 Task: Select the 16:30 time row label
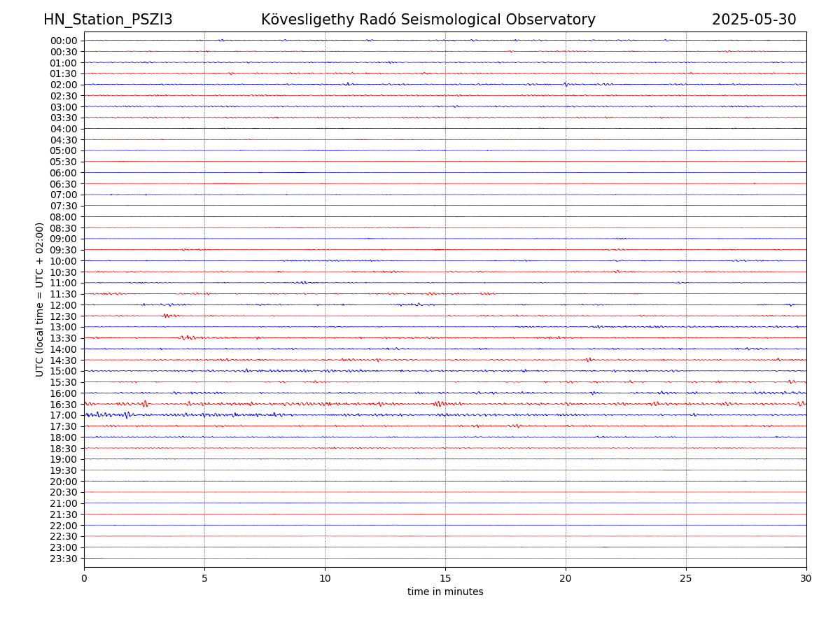(x=64, y=405)
